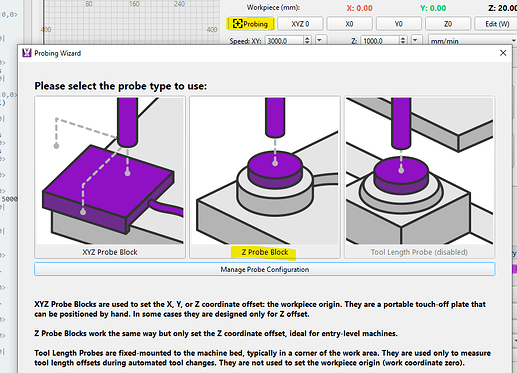Click the X: 0.00 workpiece coordinate
Screen dimensions: 517x373
tap(359, 8)
